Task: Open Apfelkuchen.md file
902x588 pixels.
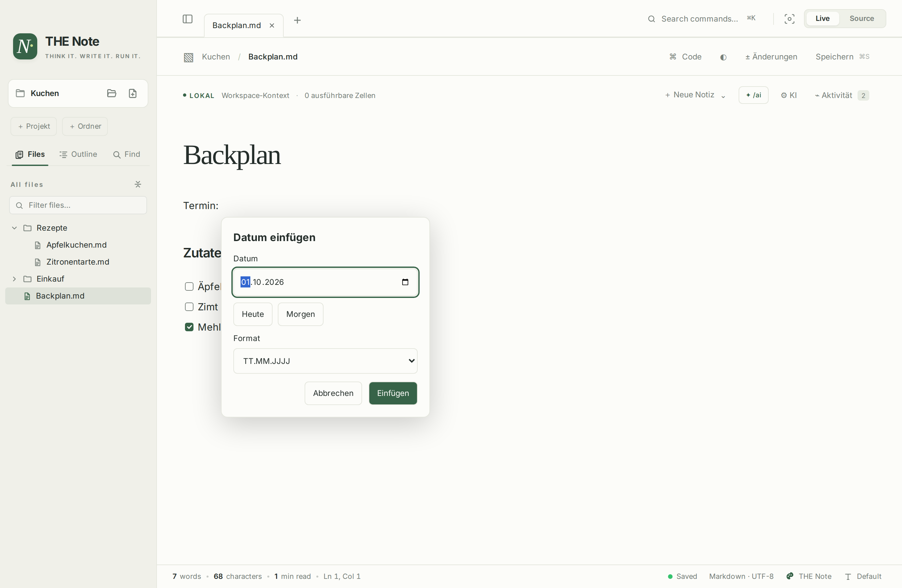Action: click(76, 245)
